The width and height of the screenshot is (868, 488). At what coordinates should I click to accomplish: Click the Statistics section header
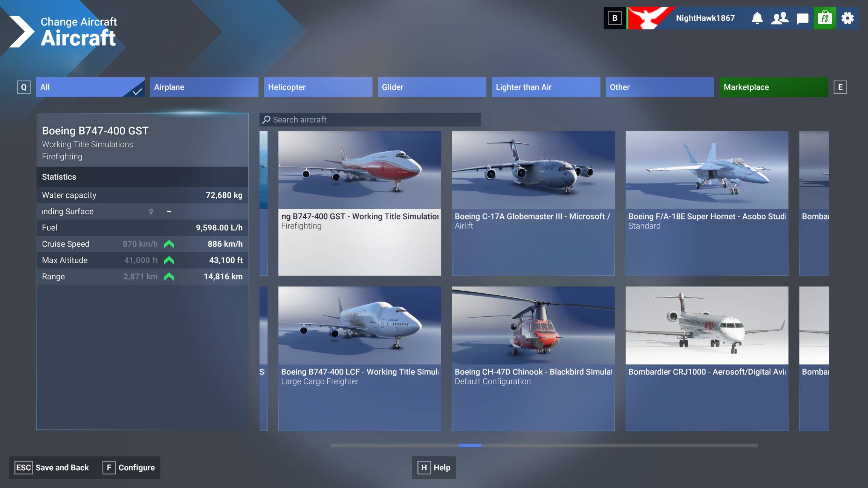142,177
